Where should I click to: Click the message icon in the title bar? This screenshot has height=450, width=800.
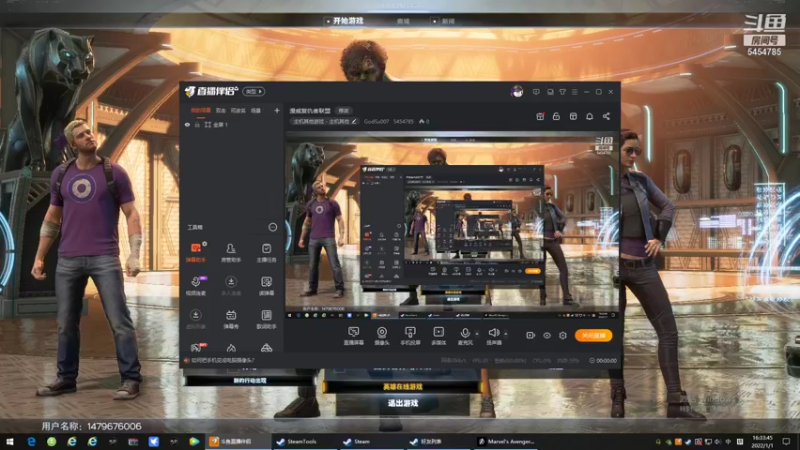click(x=536, y=92)
